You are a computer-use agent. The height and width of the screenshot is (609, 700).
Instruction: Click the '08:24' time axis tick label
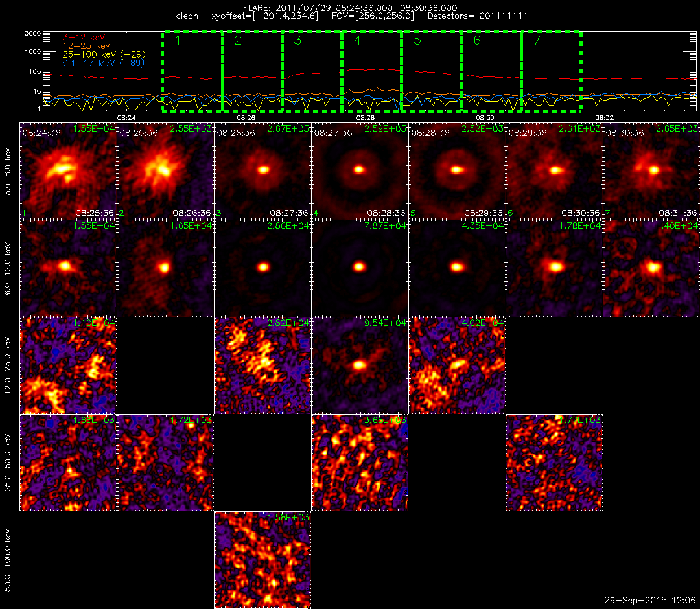click(x=126, y=118)
